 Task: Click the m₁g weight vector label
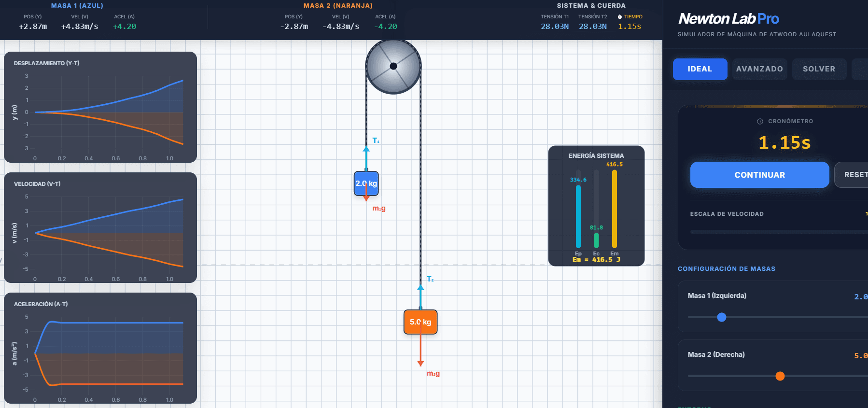tap(379, 209)
